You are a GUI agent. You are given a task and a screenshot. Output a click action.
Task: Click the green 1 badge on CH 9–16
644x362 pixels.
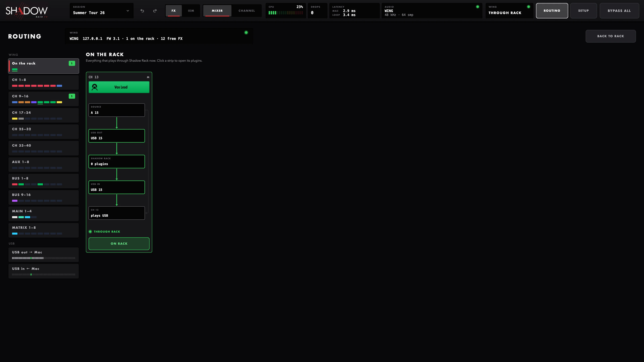point(72,96)
